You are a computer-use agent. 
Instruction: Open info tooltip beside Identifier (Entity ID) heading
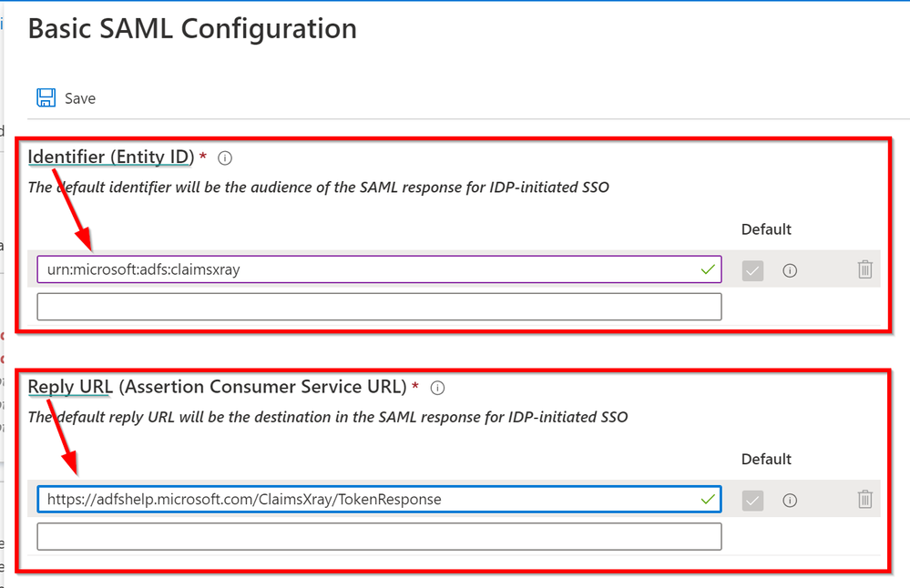(225, 157)
